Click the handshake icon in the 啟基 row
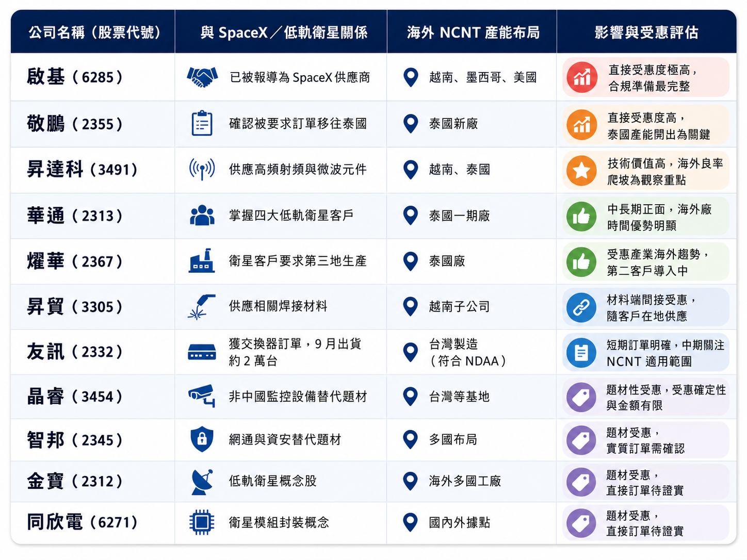The image size is (747, 560). coord(202,77)
